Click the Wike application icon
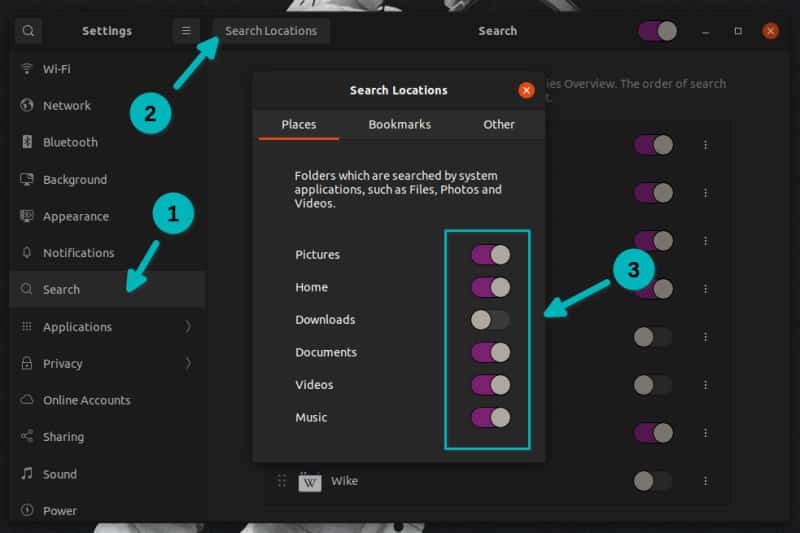Viewport: 800px width, 533px height. pos(310,482)
